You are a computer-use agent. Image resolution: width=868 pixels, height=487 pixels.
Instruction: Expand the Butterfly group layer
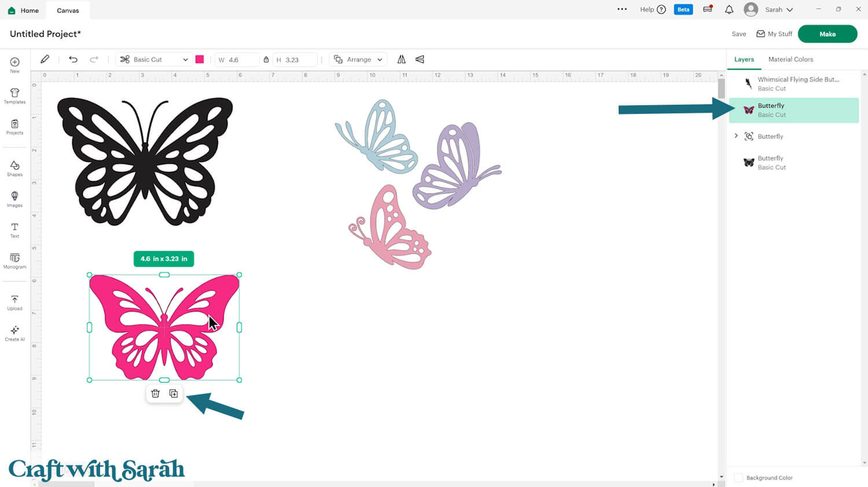tap(736, 136)
